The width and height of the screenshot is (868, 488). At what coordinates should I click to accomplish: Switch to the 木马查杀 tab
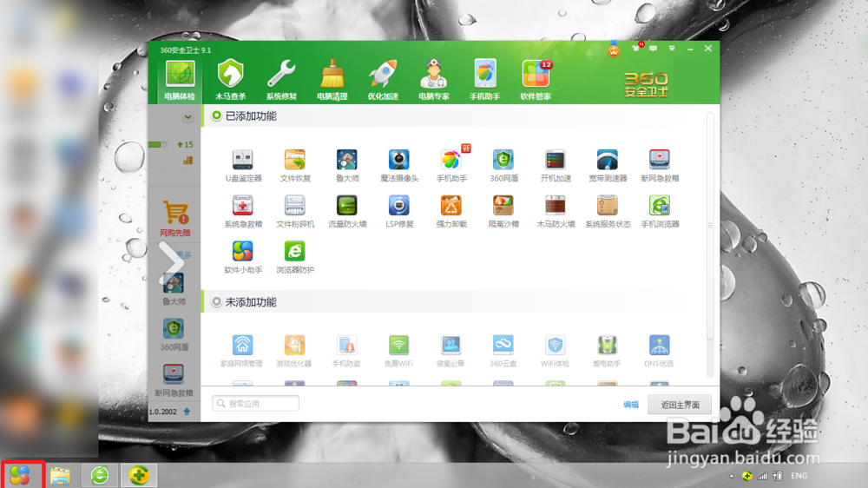[230, 80]
